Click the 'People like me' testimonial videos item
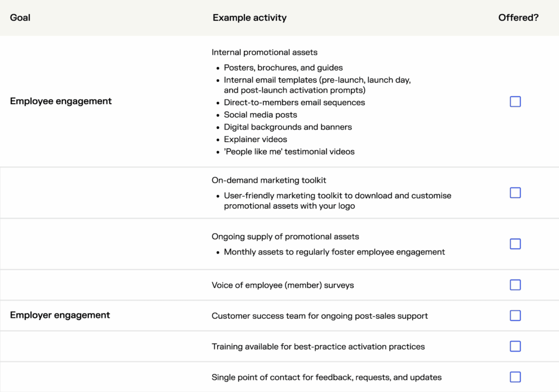The image size is (559, 392). point(289,152)
